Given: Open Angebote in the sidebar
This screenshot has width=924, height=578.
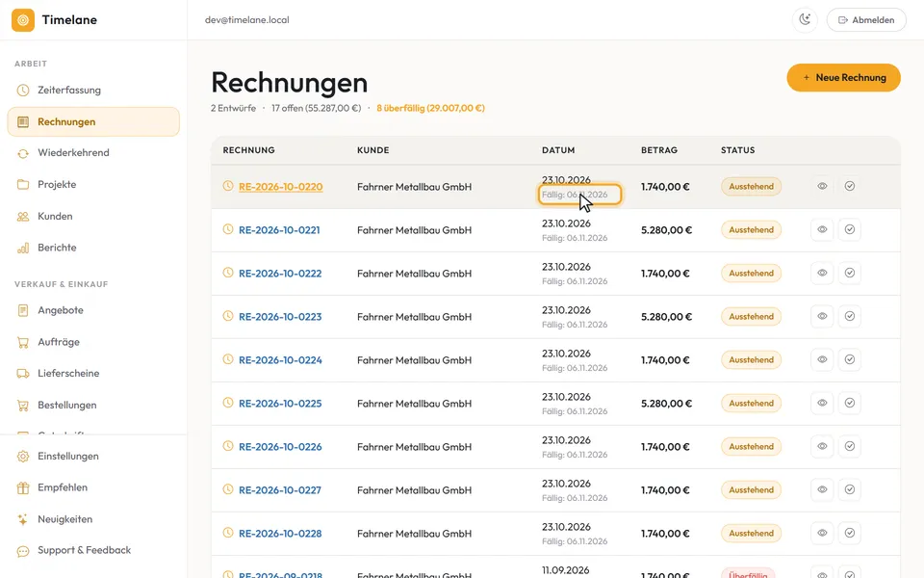Looking at the screenshot, I should click(x=93, y=310).
